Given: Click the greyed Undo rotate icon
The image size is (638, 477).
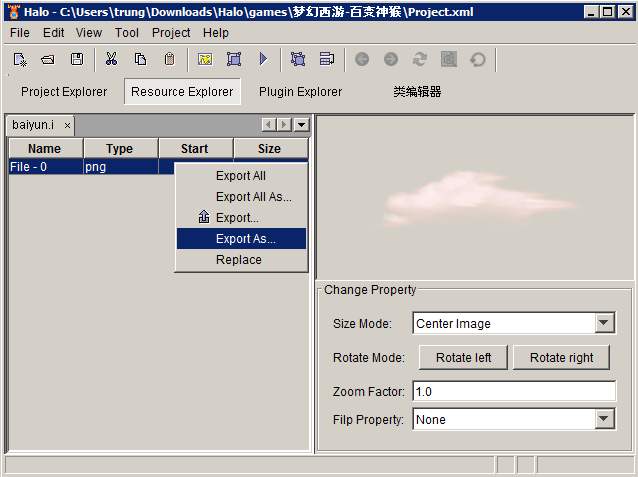Looking at the screenshot, I should coord(478,59).
